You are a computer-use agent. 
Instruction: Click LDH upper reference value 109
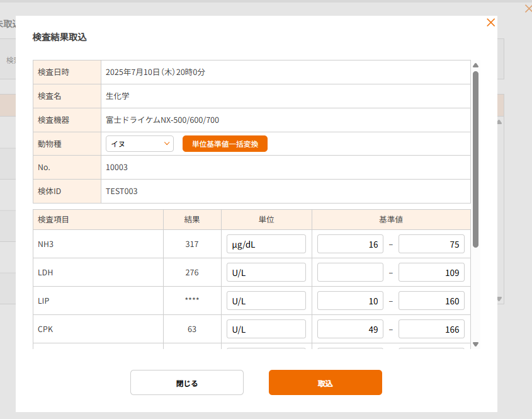[x=431, y=272]
